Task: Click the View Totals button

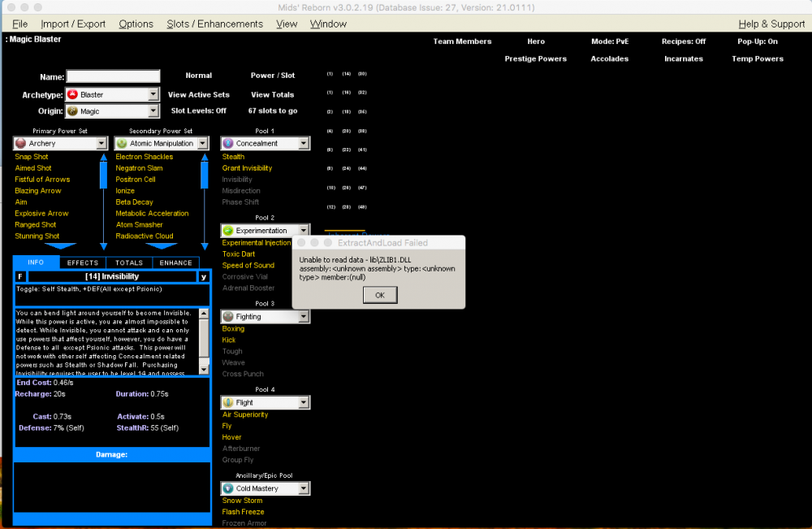Action: 272,95
